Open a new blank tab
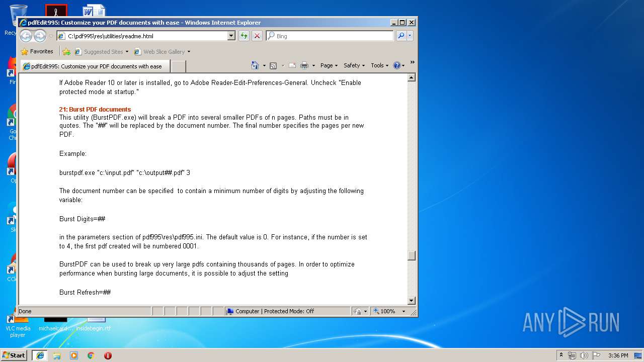The image size is (644, 362). [x=178, y=66]
